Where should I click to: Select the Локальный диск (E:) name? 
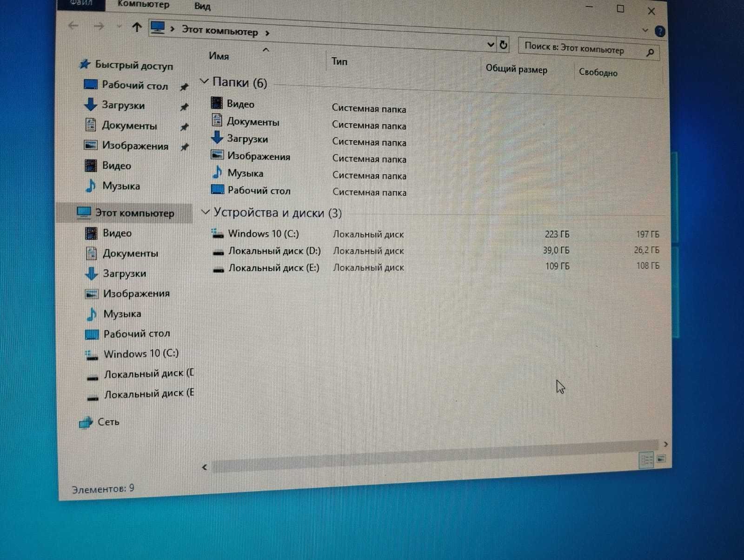273,268
